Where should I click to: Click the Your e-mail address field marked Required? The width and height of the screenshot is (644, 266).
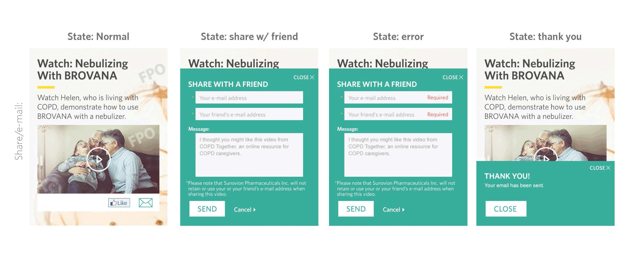click(398, 98)
